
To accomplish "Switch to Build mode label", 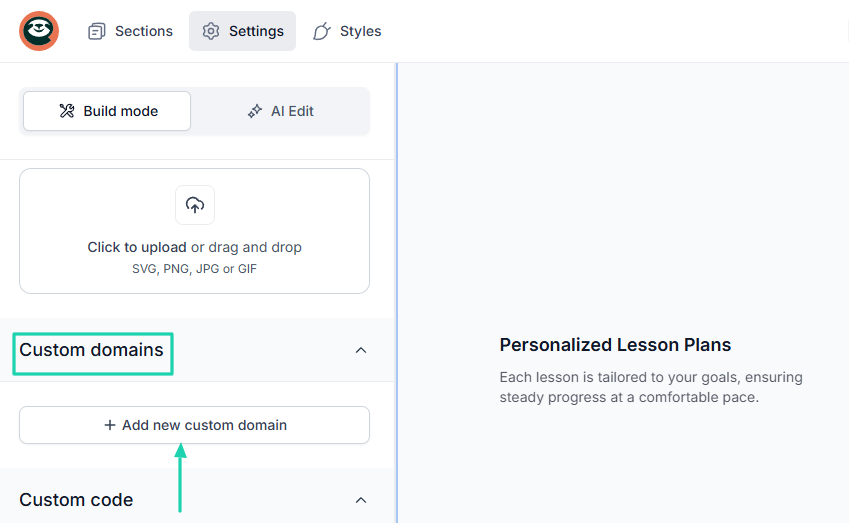I will [120, 111].
